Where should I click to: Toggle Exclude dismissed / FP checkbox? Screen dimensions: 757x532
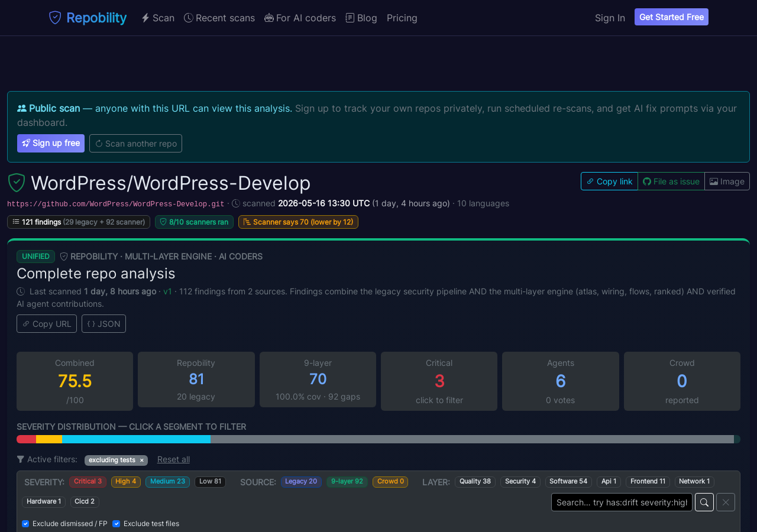[25, 524]
